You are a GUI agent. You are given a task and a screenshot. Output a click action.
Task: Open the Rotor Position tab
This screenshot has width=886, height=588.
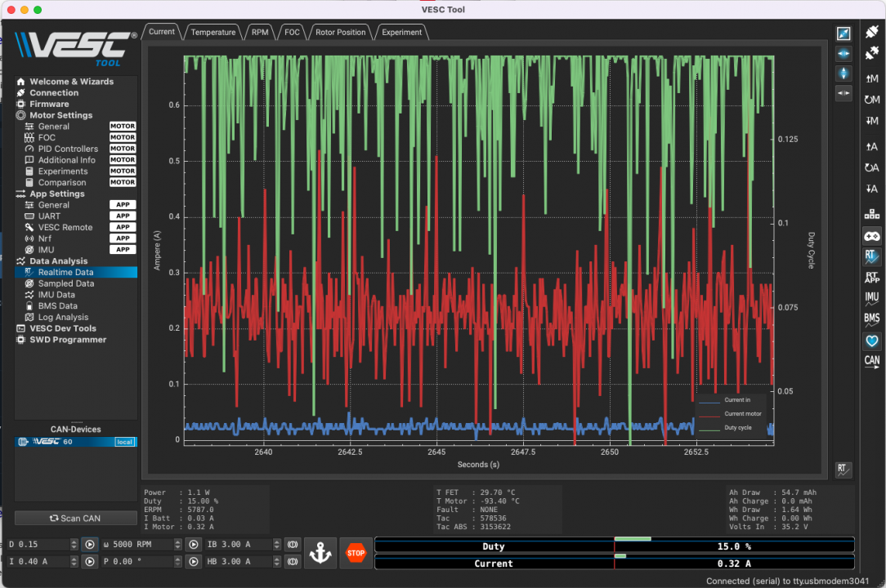pos(340,32)
